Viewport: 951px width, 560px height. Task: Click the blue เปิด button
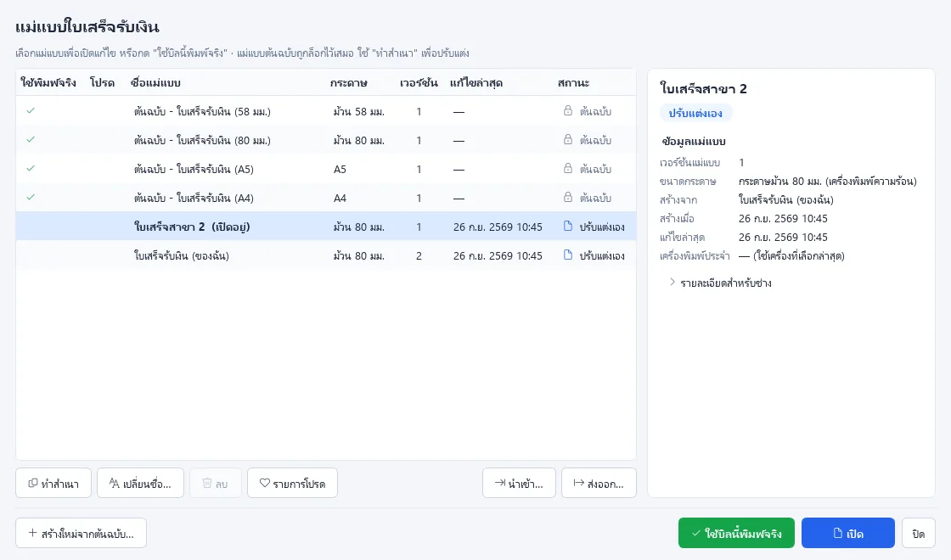click(848, 534)
